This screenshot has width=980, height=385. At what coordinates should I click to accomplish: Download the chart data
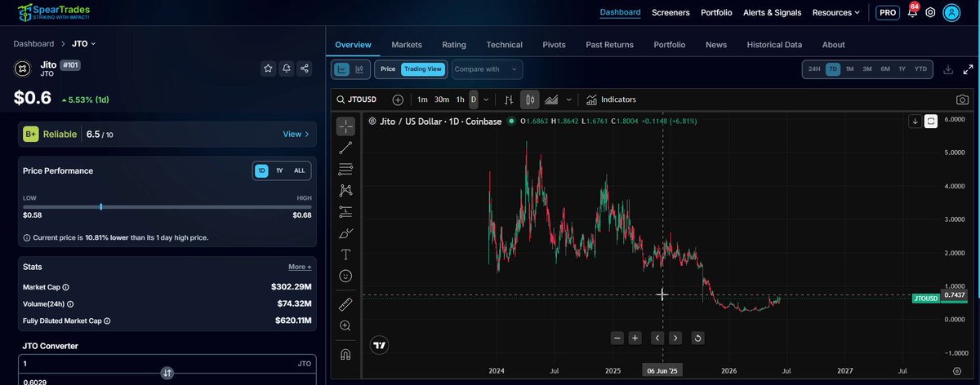click(x=948, y=69)
